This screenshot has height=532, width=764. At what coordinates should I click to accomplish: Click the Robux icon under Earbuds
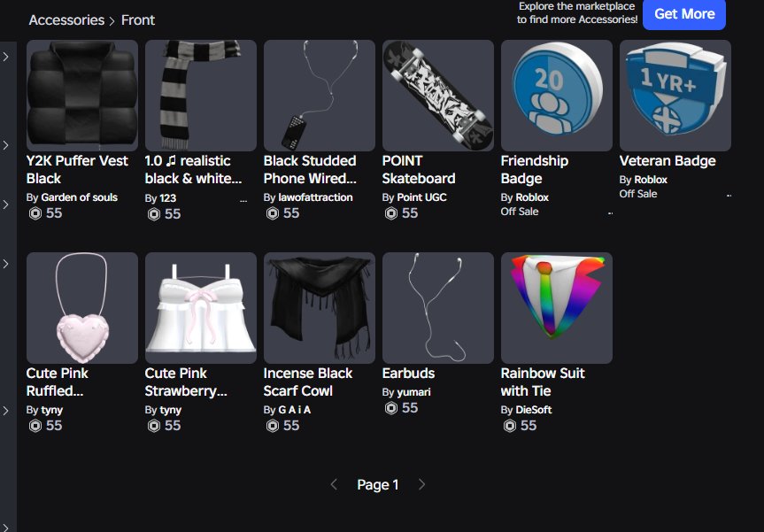click(390, 408)
